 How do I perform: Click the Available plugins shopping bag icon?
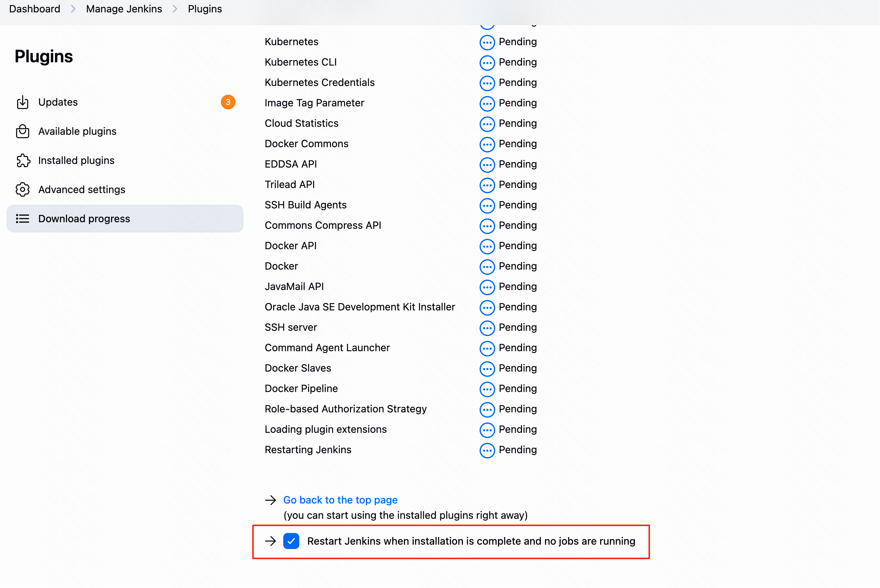click(x=23, y=131)
